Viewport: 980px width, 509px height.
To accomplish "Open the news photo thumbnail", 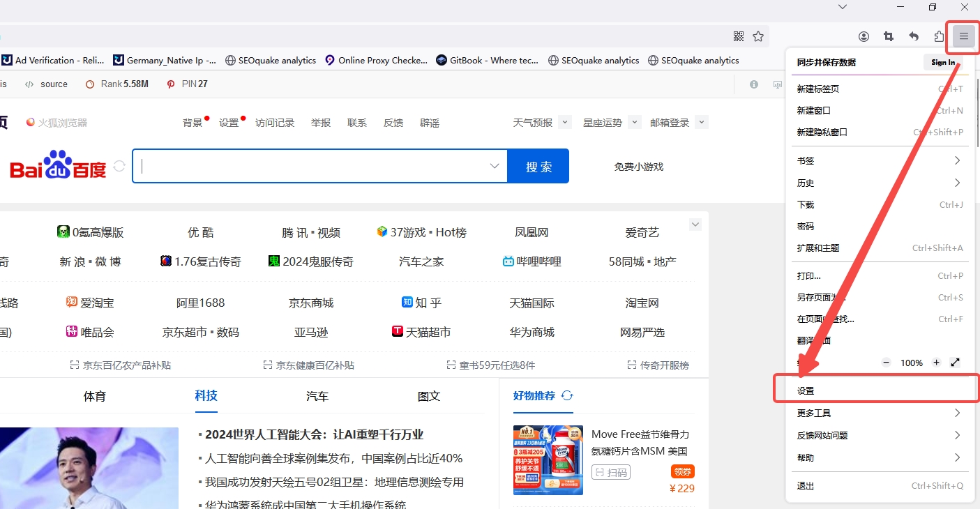I will (89, 468).
